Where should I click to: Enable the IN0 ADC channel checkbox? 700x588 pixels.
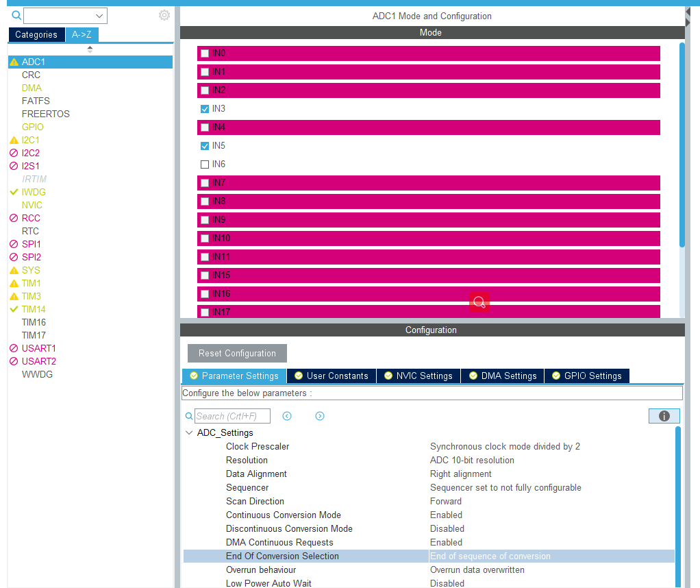(204, 53)
